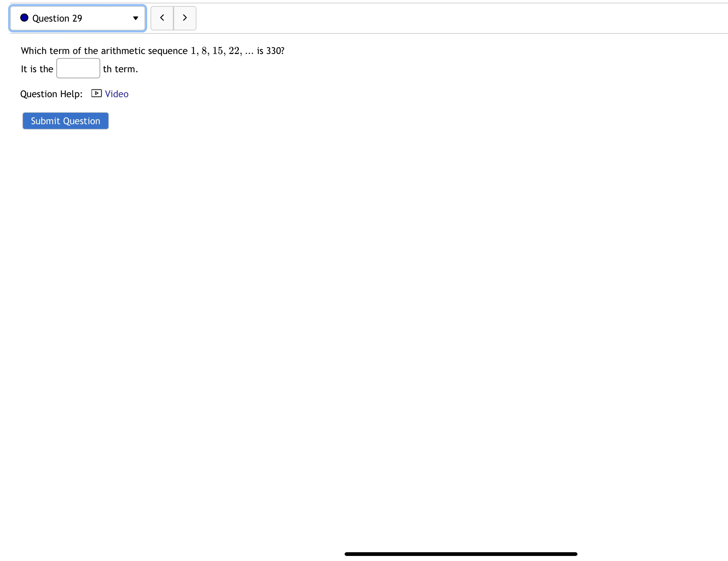
Task: Click the blue question status dot
Action: (24, 18)
